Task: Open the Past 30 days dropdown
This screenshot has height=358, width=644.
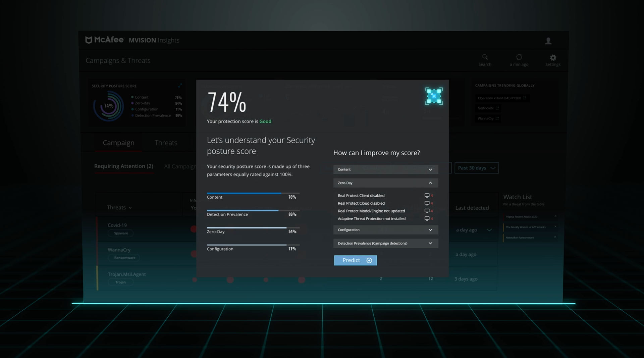Action: tap(476, 168)
